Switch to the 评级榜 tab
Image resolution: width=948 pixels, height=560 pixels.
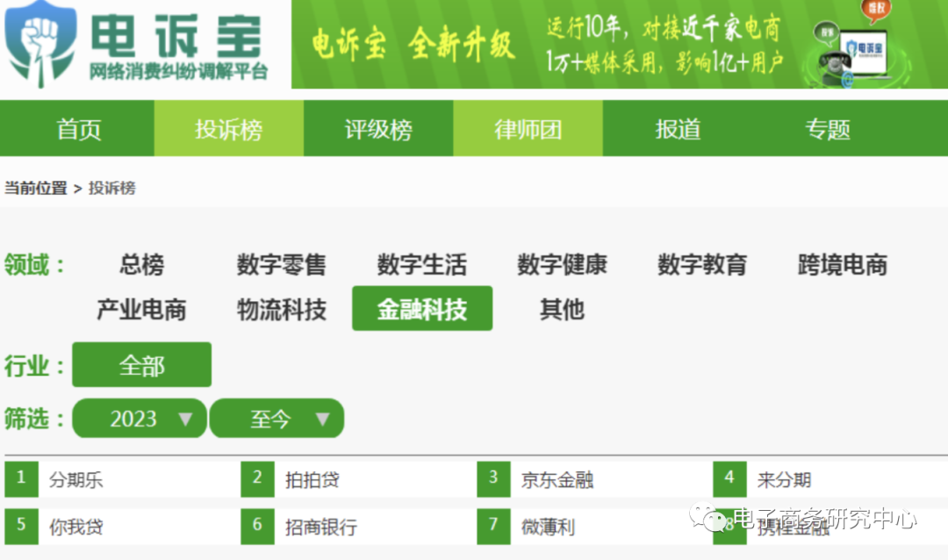click(x=377, y=128)
